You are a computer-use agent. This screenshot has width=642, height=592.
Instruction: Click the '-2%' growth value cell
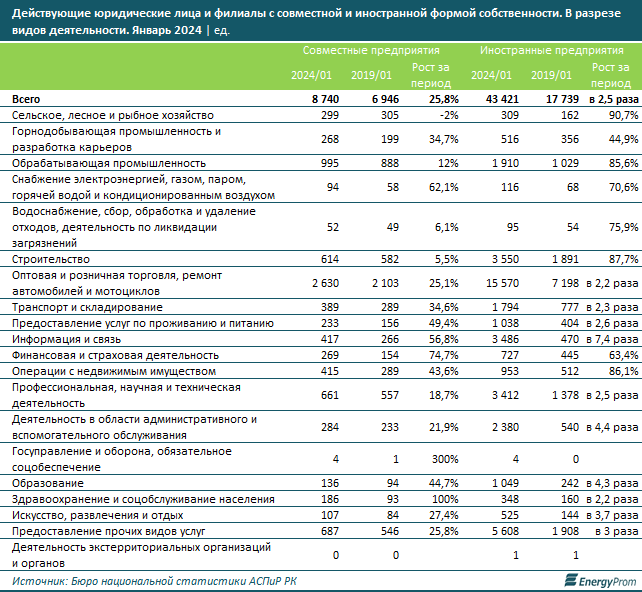pos(447,116)
